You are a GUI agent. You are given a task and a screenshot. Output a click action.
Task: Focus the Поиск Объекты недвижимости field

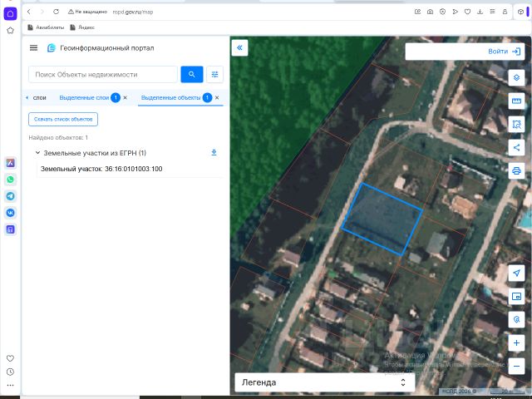[103, 74]
